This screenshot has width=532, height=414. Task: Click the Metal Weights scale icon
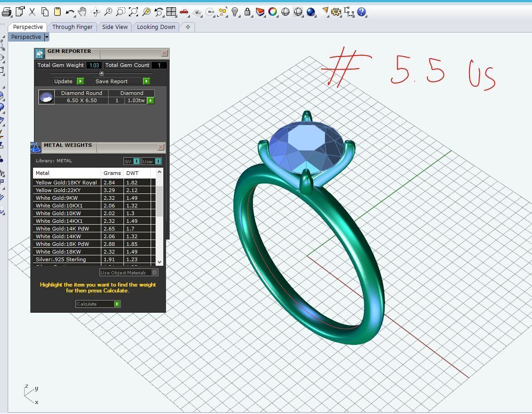(36, 147)
